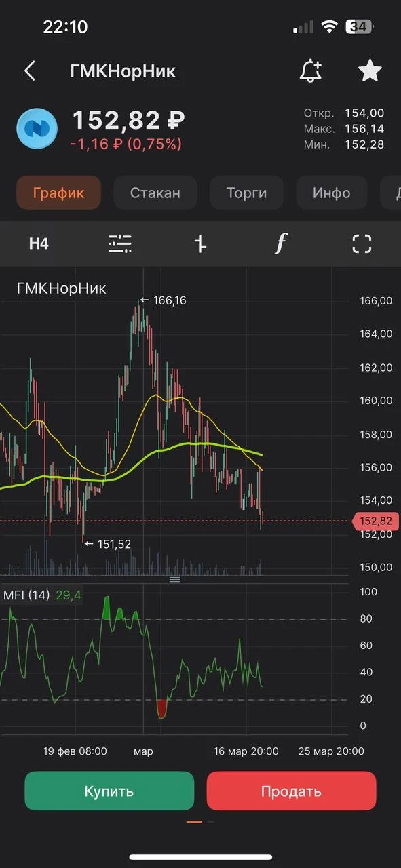Viewport: 401px width, 868px height.
Task: Select the График tab
Action: pyautogui.click(x=58, y=193)
